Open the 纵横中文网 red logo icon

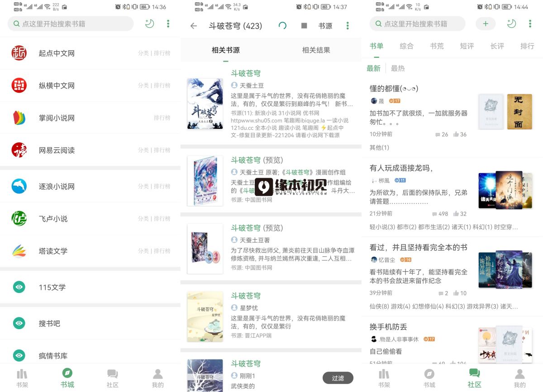19,85
